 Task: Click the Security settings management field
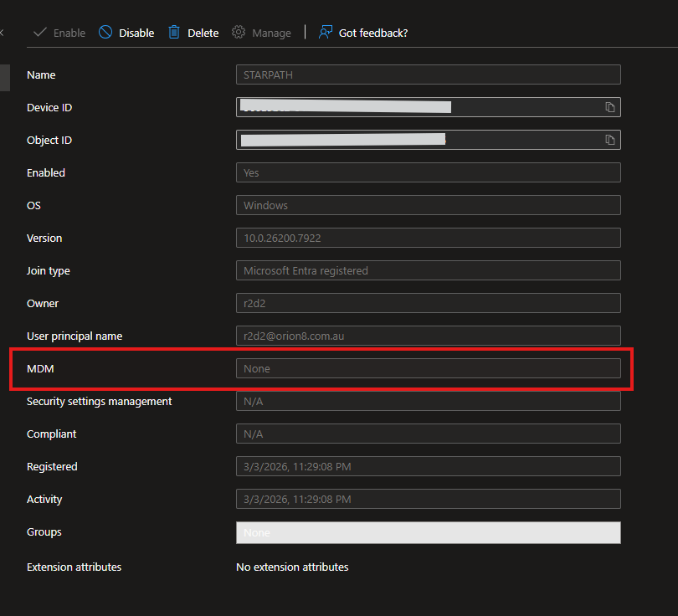click(428, 401)
